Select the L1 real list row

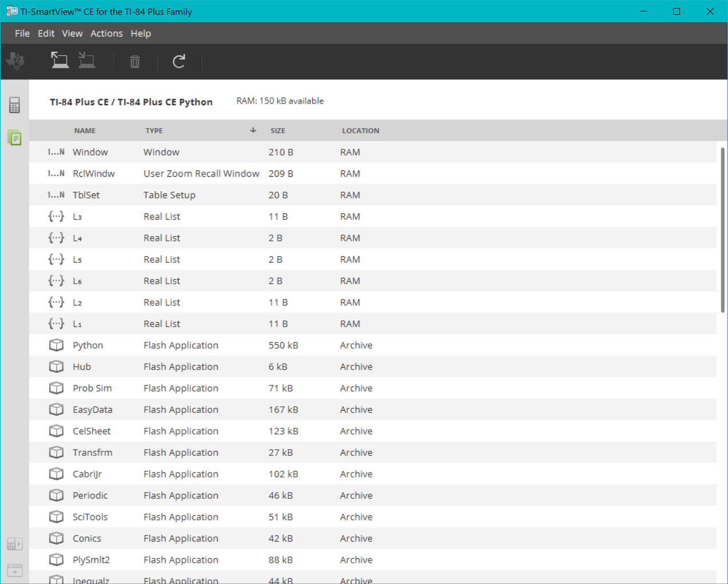(77, 324)
